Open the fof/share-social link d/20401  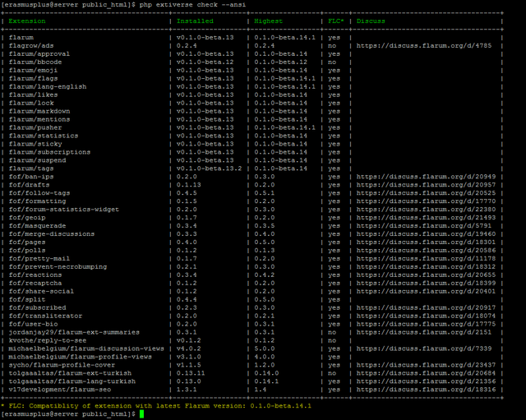pos(426,291)
